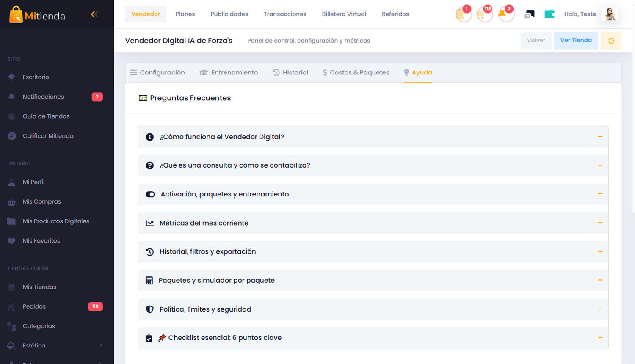Click the Ver Tienda button
Viewport: 635px width, 364px height.
click(576, 41)
